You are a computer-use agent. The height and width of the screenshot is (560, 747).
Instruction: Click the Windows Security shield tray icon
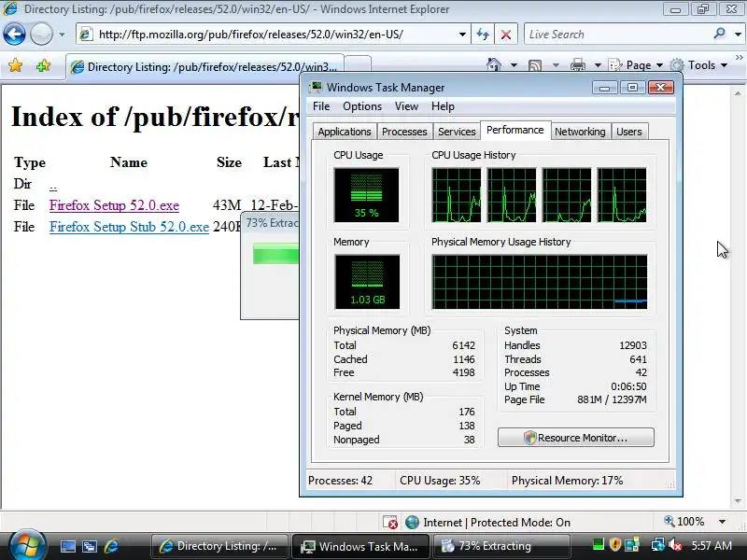pyautogui.click(x=615, y=544)
